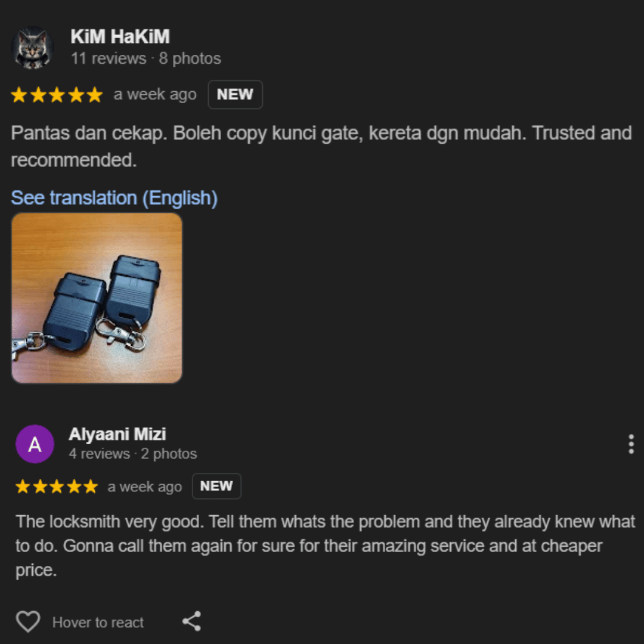Open the key fob remotes photo

coord(97,298)
